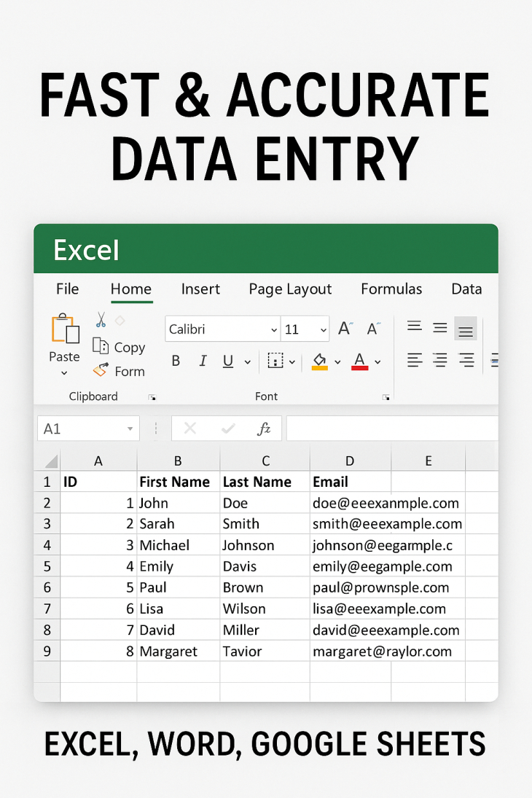The image size is (532, 798).
Task: Select the Format Painter brush icon
Action: (101, 370)
